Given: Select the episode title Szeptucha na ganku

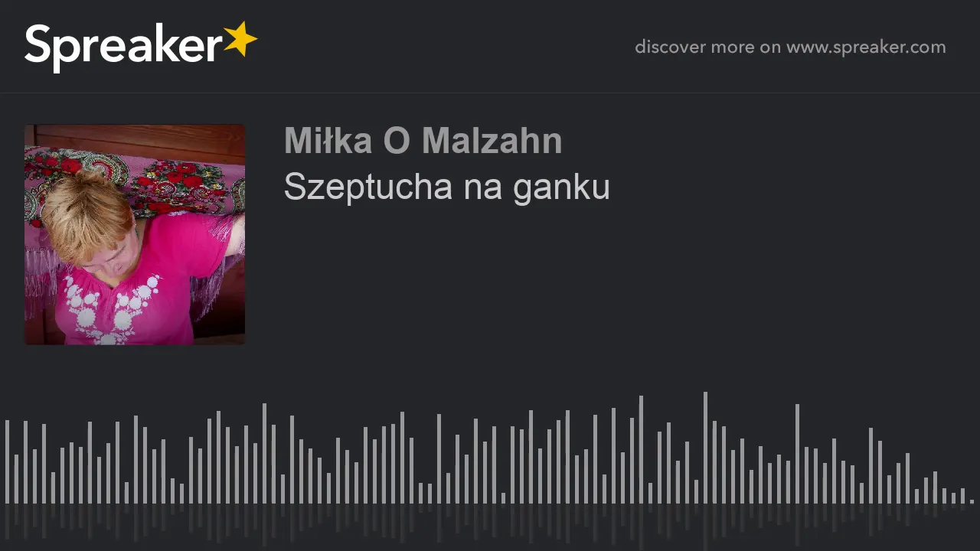Looking at the screenshot, I should 446,187.
